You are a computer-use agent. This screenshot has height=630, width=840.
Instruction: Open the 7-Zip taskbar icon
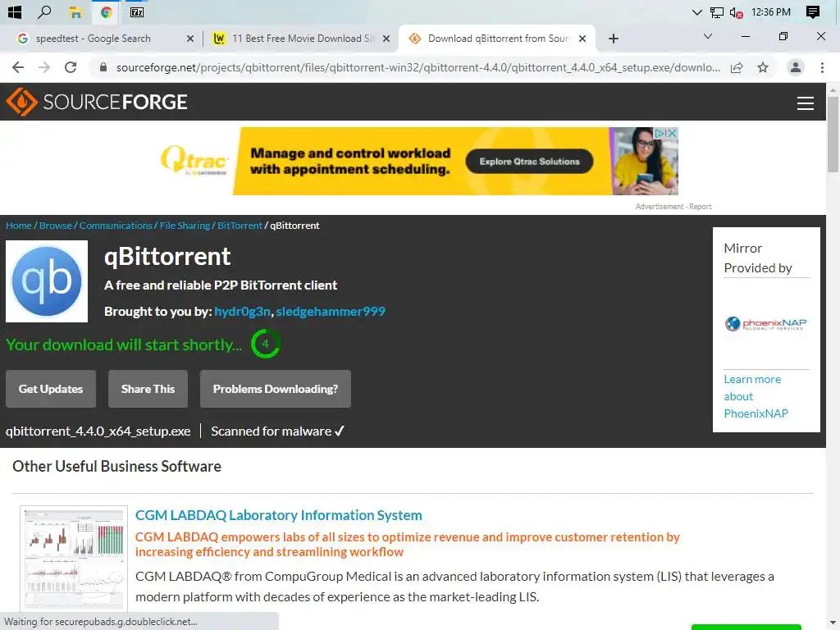137,11
